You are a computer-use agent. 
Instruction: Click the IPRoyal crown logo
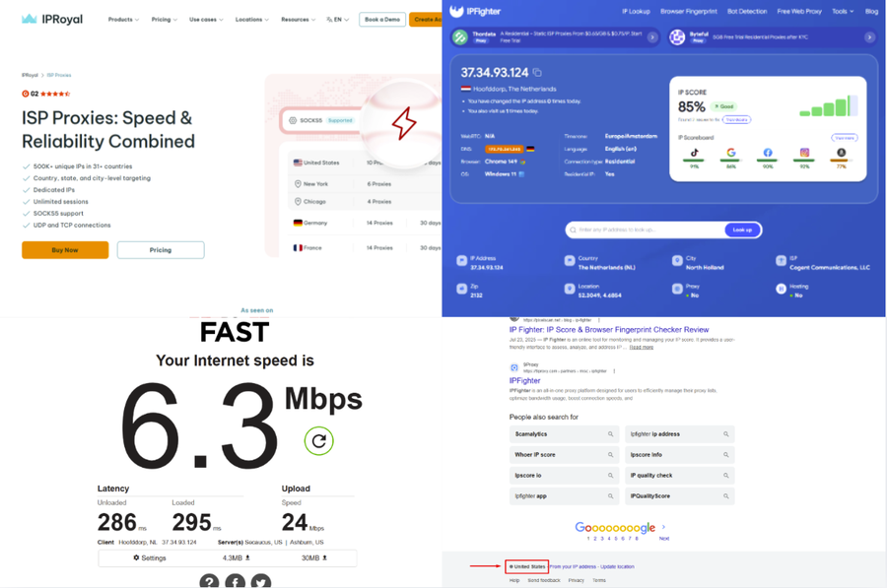pyautogui.click(x=29, y=19)
